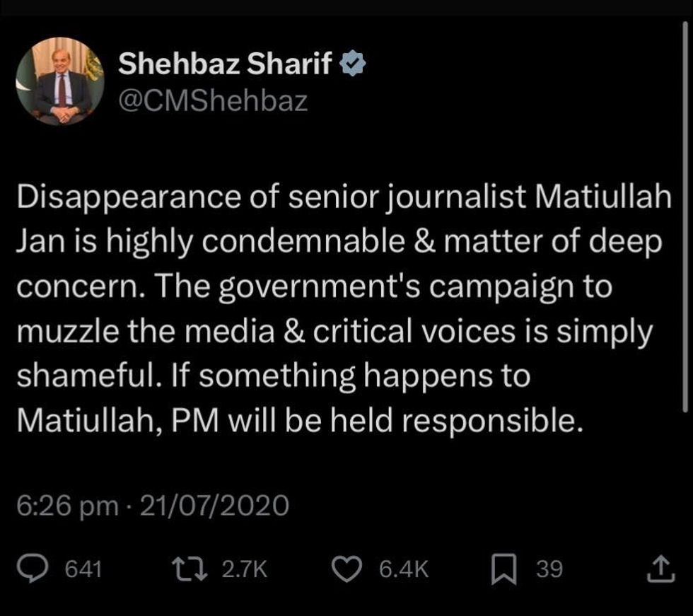
Task: Click the 39 bookmarks count
Action: pos(549,569)
